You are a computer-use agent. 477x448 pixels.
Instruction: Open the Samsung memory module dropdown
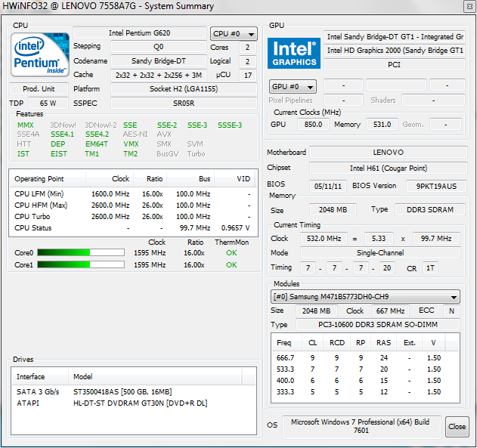366,297
